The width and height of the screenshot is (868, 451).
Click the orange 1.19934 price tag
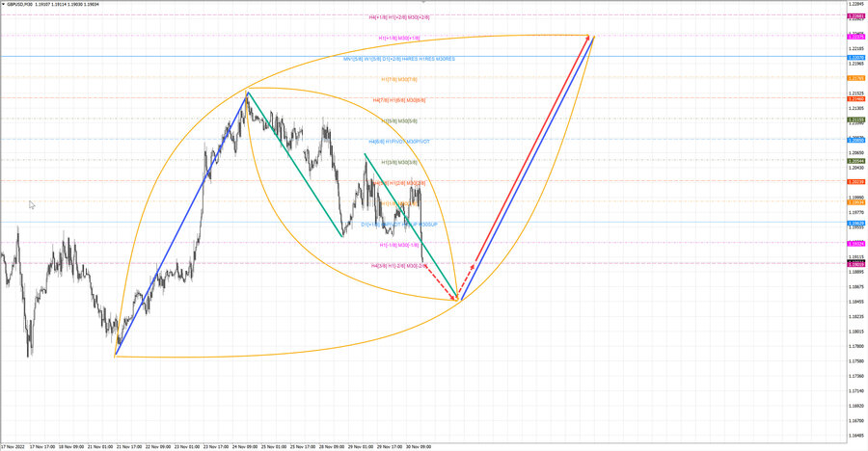856,202
